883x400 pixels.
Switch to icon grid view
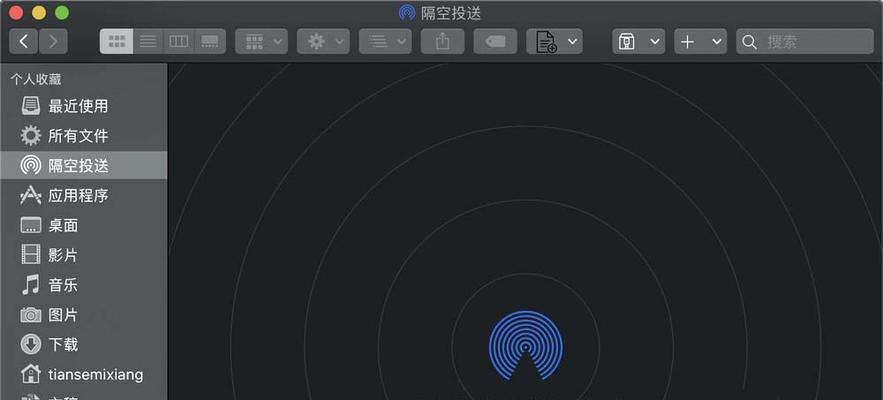pyautogui.click(x=117, y=42)
